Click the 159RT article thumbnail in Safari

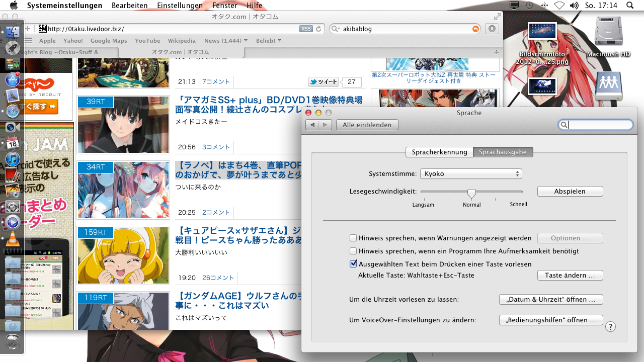[x=123, y=255]
